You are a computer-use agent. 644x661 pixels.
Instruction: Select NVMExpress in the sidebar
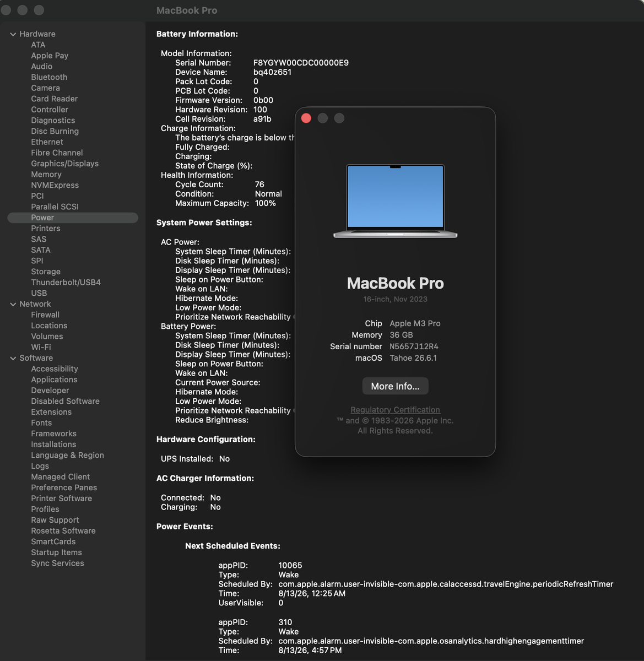coord(55,185)
